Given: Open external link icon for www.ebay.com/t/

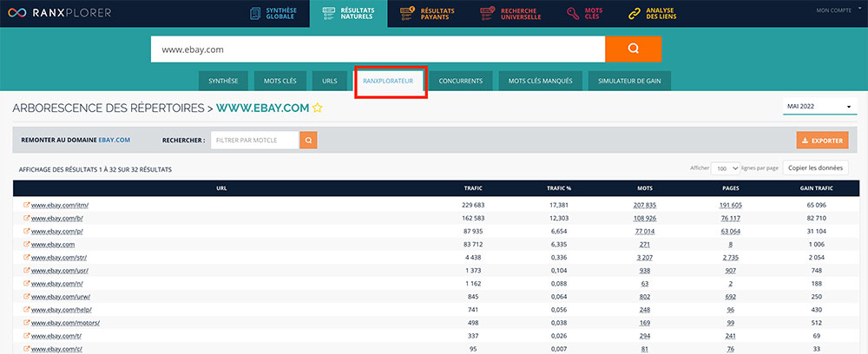Looking at the screenshot, I should click(26, 336).
